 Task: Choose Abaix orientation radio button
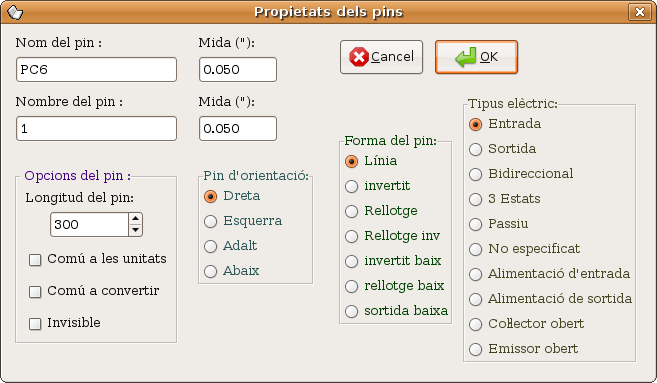pyautogui.click(x=210, y=271)
